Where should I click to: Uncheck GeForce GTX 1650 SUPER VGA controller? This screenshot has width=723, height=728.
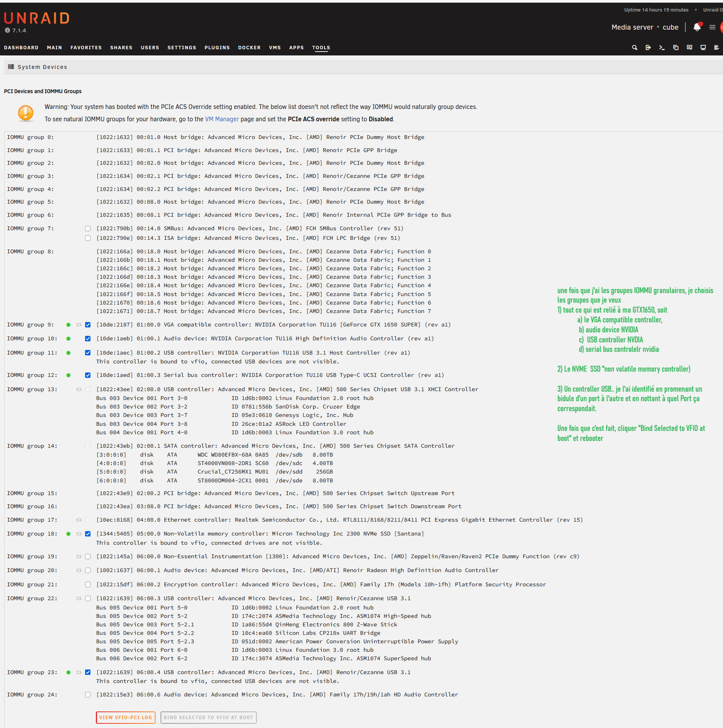pos(88,325)
